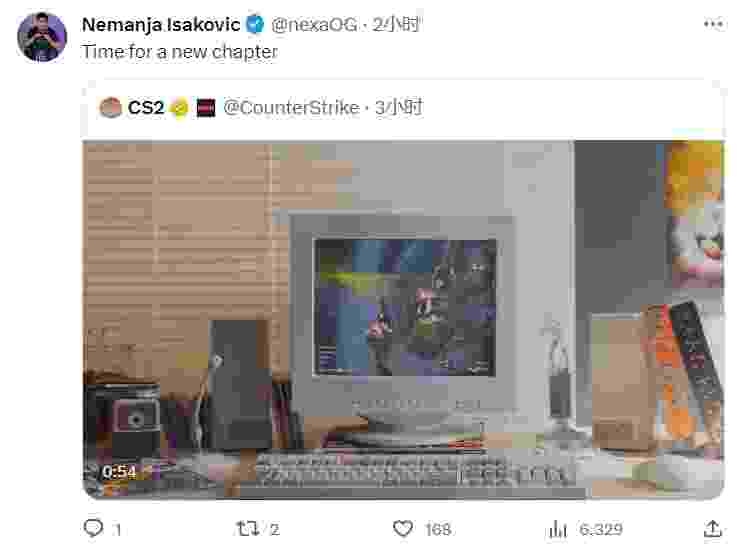Open Nemanja Isakovic's profile avatar
This screenshot has height=550, width=741.
42,37
